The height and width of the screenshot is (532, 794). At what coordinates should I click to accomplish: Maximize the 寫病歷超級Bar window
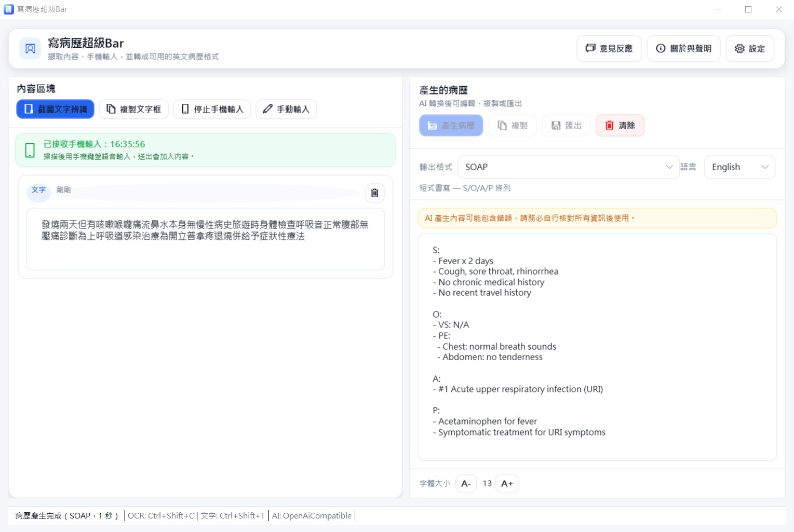[x=748, y=9]
